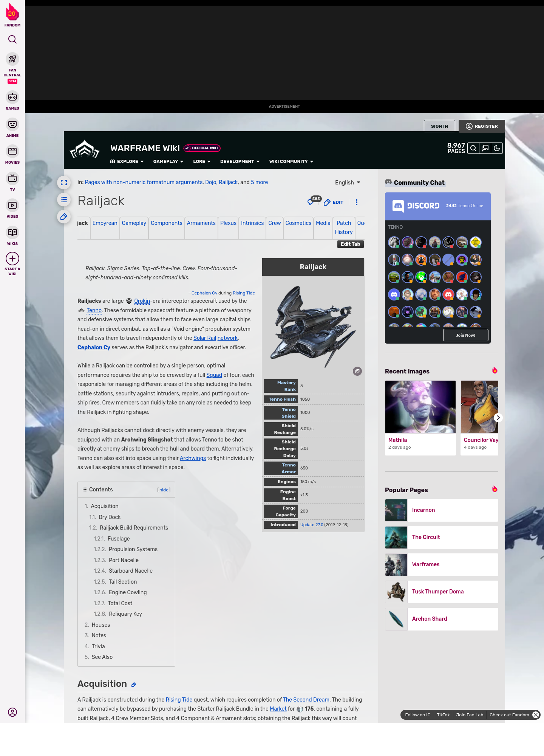Click the Acquisition section edit pencil
Viewport: 544px width, 756px height.
point(134,685)
